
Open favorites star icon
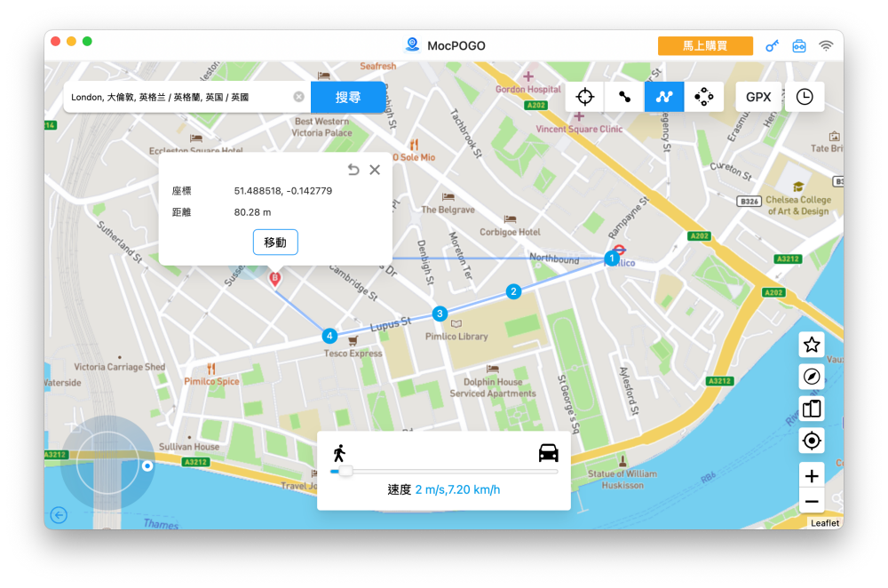point(812,345)
